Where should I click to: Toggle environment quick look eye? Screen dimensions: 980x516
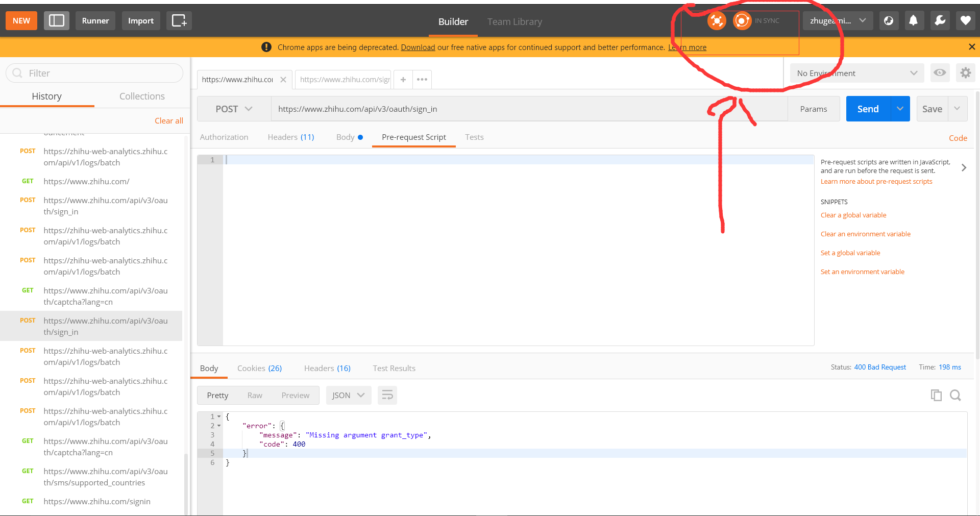[x=940, y=73]
